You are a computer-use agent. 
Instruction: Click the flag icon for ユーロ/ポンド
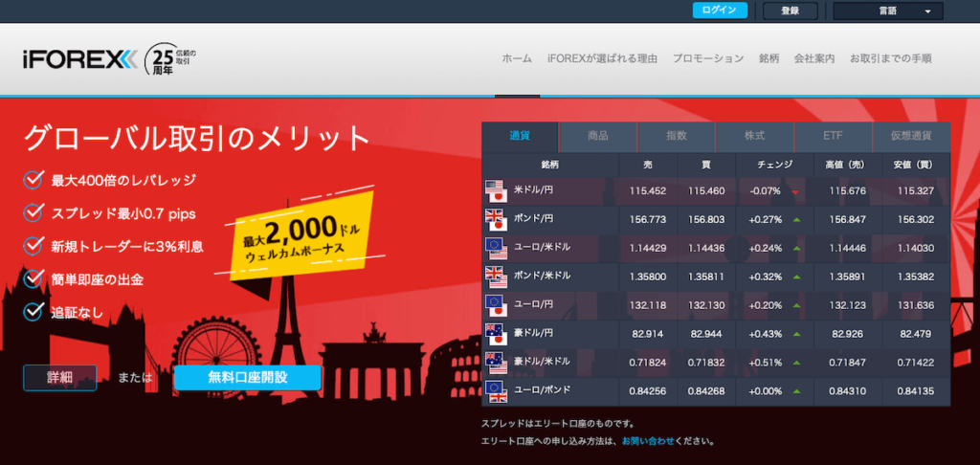(495, 391)
